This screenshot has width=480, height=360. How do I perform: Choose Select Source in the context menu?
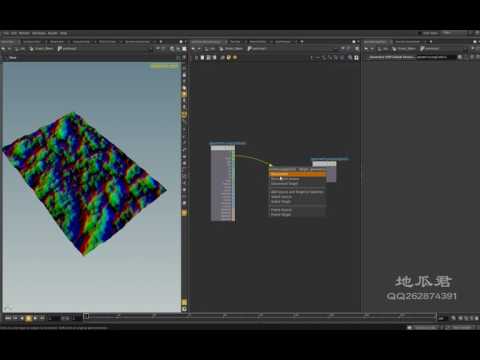click(297, 197)
